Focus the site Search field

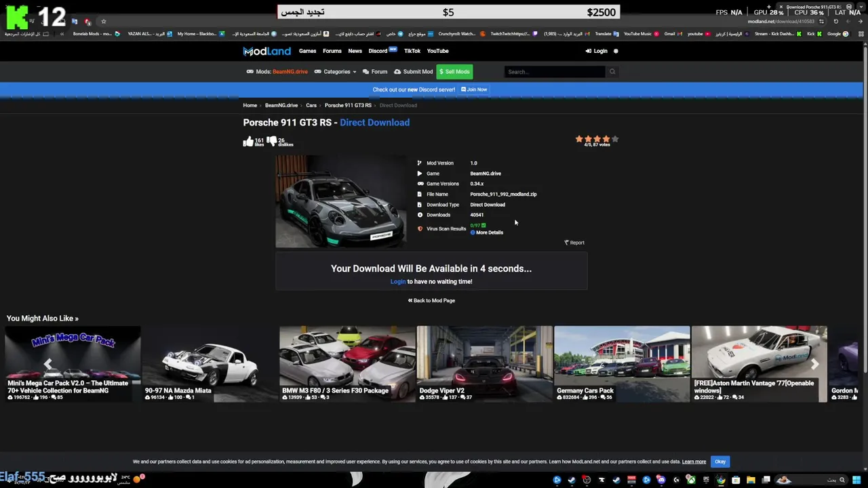(x=555, y=71)
